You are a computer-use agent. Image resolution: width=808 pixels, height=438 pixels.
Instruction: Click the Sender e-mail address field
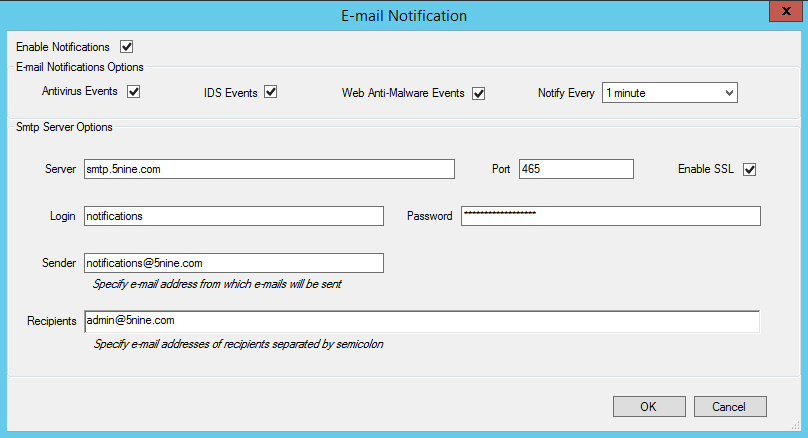pos(233,263)
